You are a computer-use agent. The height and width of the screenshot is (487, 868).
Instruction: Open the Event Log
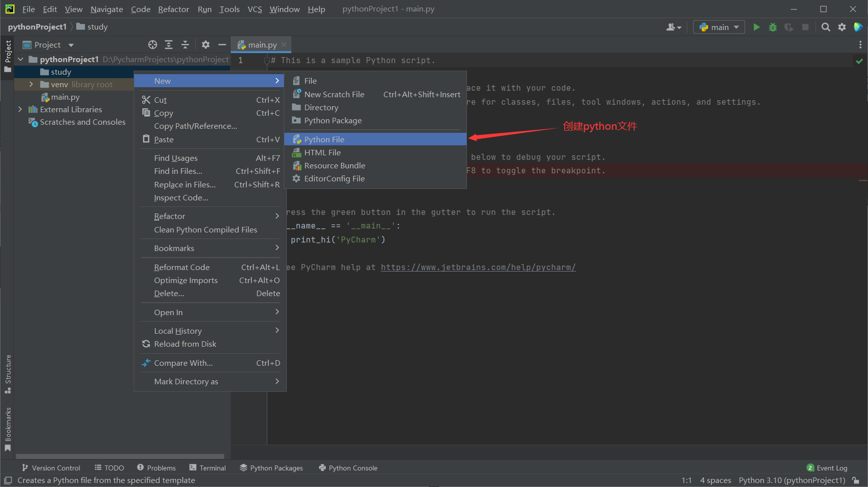(x=827, y=468)
